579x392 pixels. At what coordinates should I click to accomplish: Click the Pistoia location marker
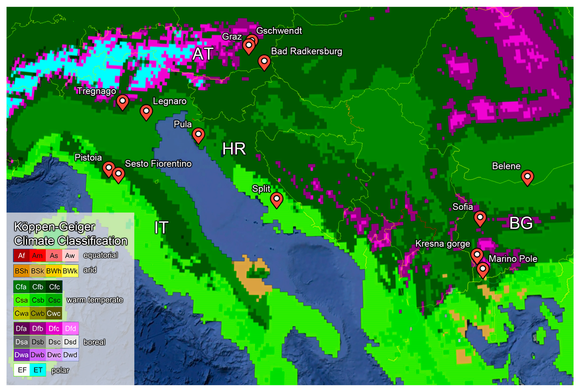point(109,168)
